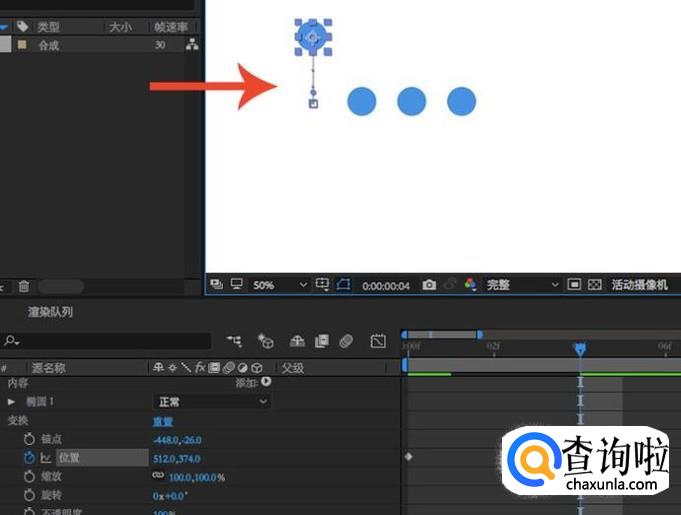
Task: Open the grid and guide options icon
Action: (322, 285)
